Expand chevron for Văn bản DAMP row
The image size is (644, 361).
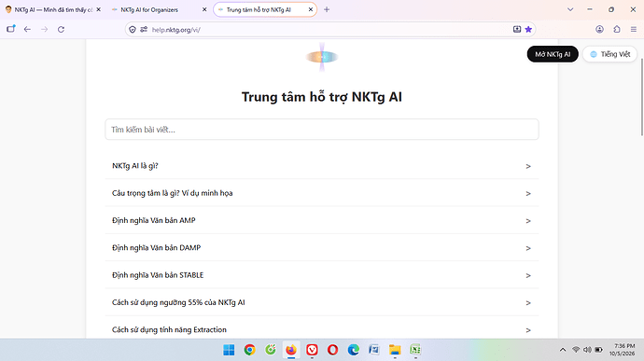click(528, 248)
